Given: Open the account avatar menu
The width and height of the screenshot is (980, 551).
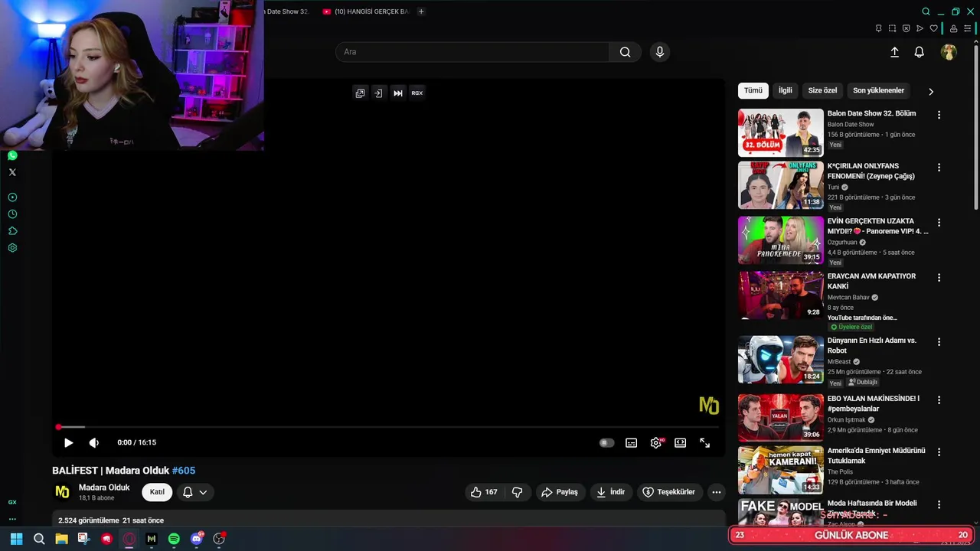Looking at the screenshot, I should click(x=949, y=52).
